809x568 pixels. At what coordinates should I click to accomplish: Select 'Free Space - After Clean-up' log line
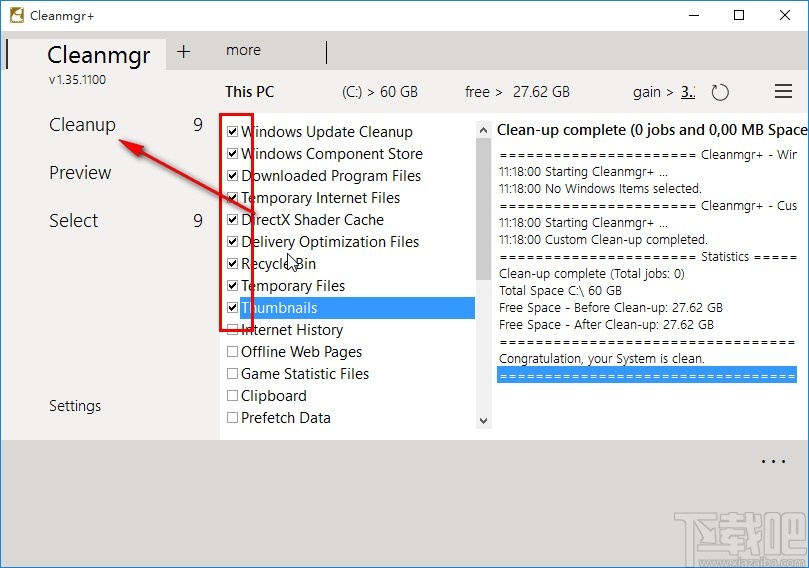606,324
